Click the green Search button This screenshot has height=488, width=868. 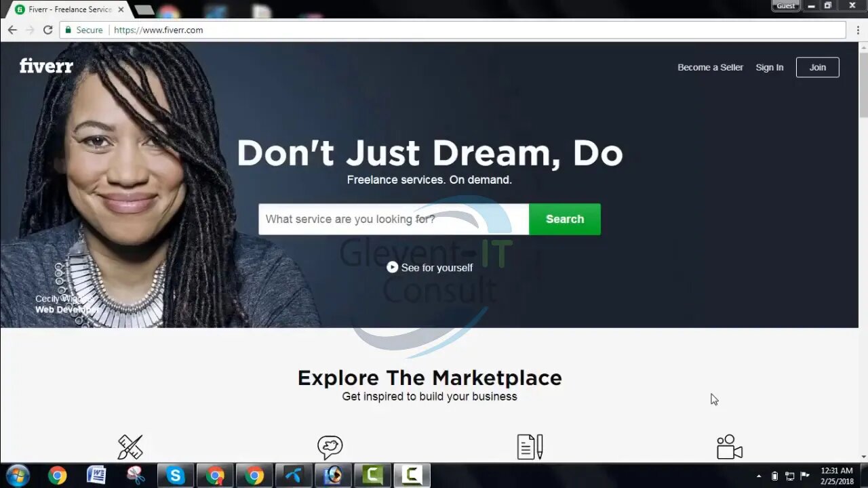point(565,219)
